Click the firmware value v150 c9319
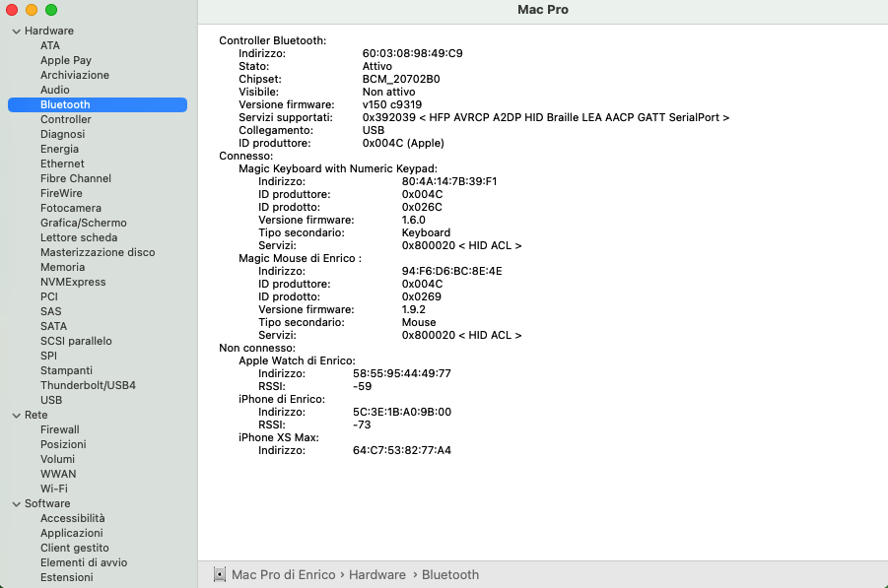Viewport: 888px width, 588px height. tap(392, 104)
